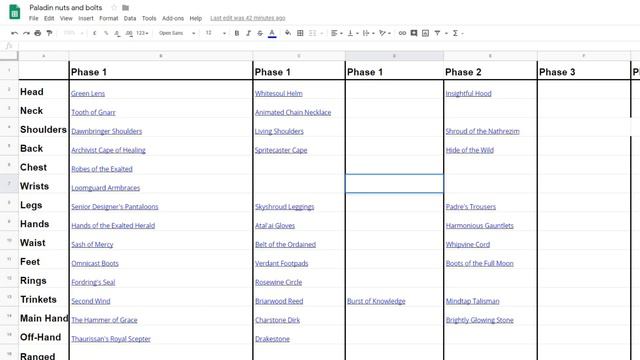Open the File menu
640x360 pixels.
point(33,18)
